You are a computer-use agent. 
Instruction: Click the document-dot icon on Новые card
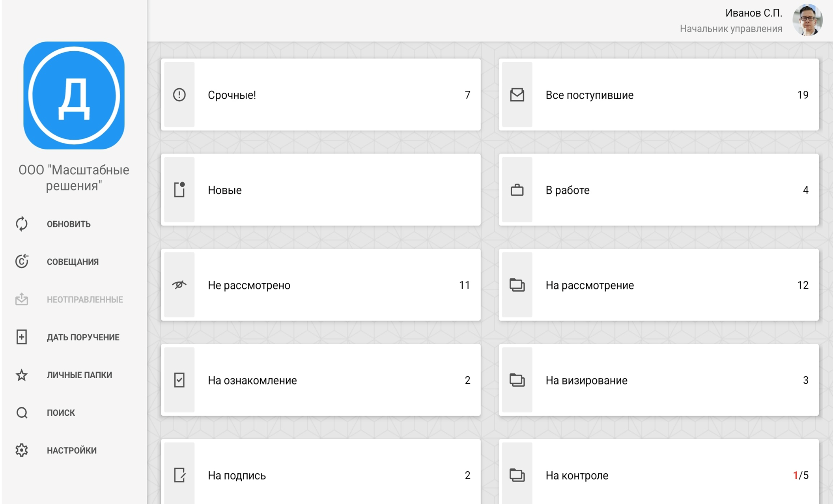[179, 190]
